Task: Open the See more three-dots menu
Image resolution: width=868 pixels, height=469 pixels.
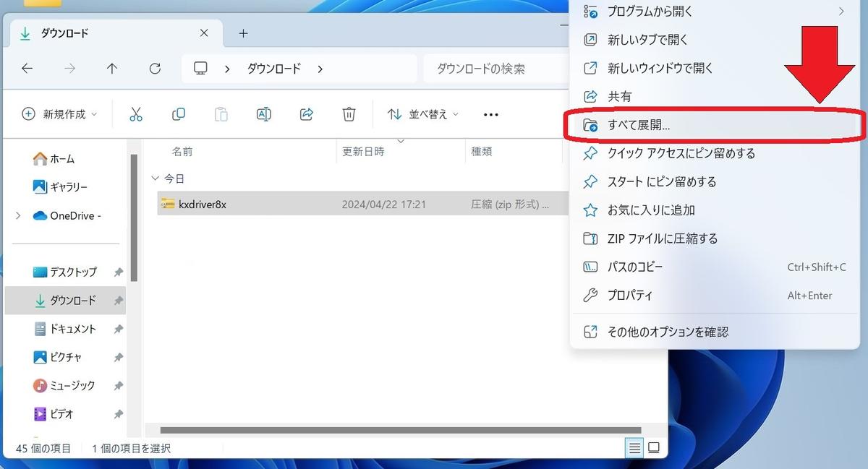Action: pos(491,114)
